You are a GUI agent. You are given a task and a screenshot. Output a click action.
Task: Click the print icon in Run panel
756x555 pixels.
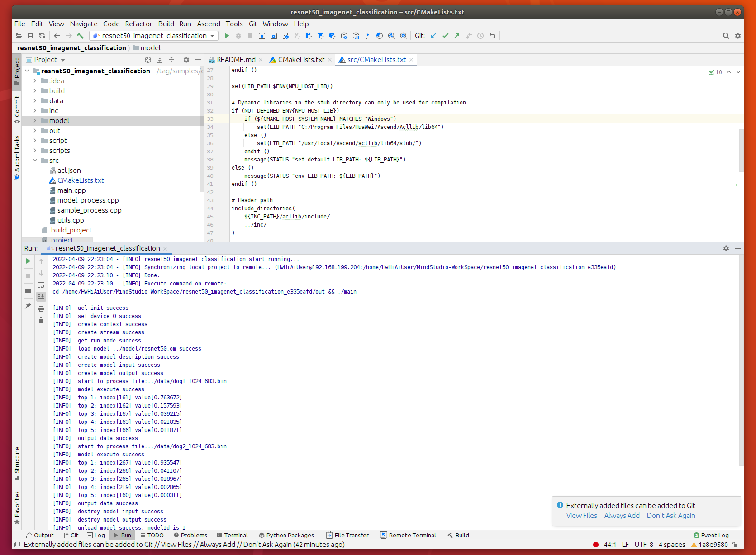tap(41, 308)
